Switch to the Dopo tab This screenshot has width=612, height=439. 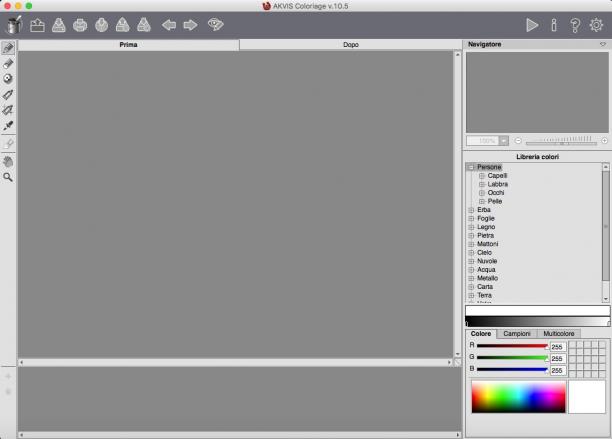pyautogui.click(x=350, y=44)
